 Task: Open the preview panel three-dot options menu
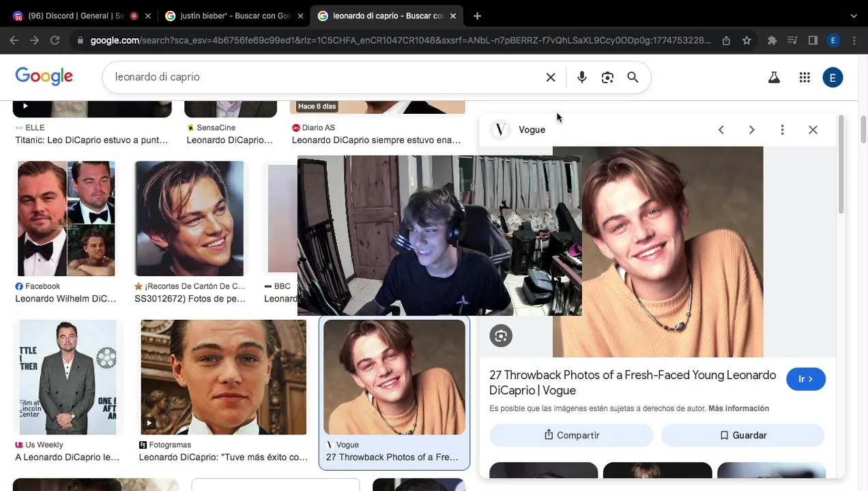pyautogui.click(x=782, y=130)
